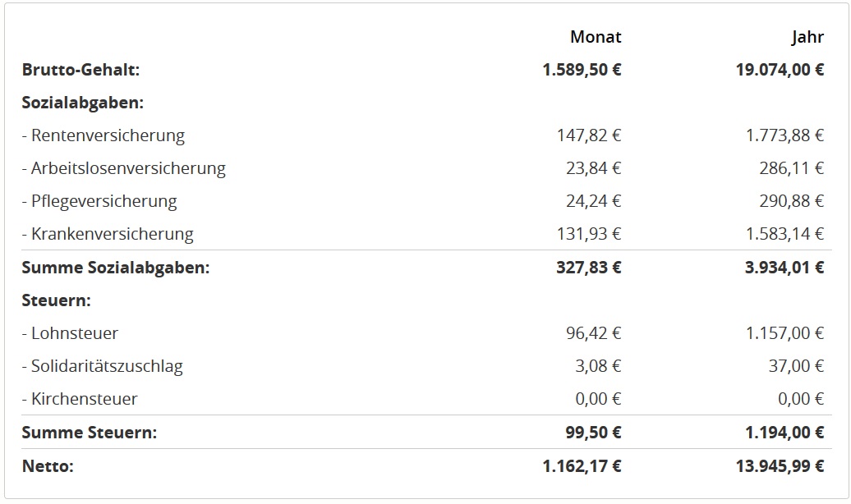Click the Jahr column header
This screenshot has height=504, width=851.
pos(807,37)
